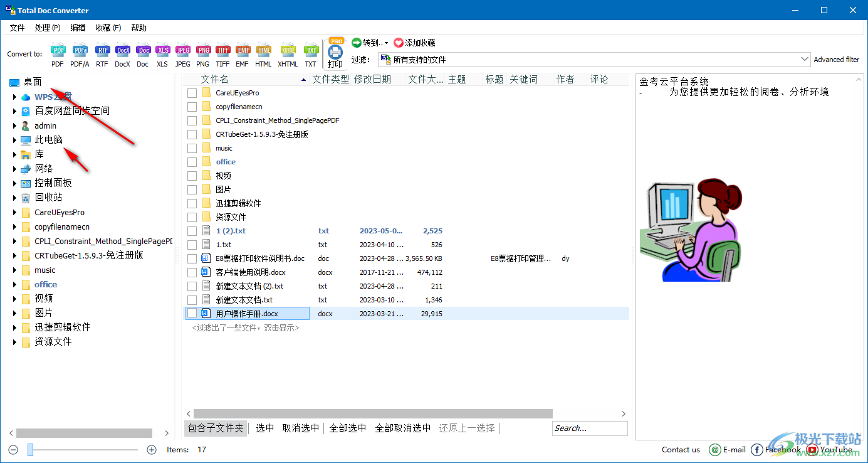Tick the checkbox for 1.txt
The height and width of the screenshot is (463, 868).
click(192, 245)
